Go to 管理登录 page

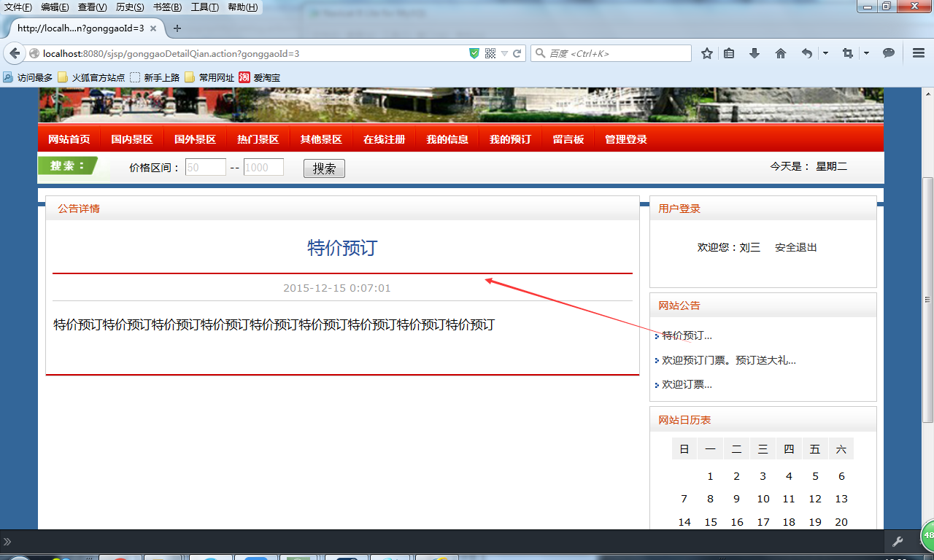(626, 139)
